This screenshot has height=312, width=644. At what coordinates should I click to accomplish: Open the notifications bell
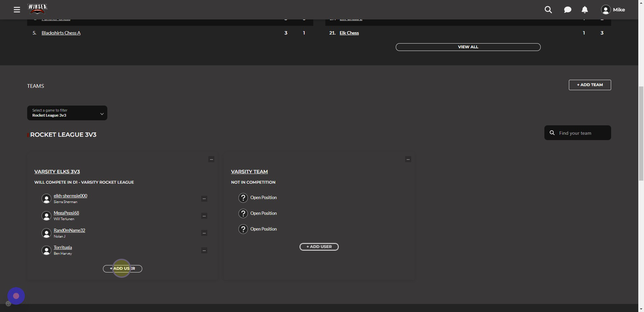point(585,10)
